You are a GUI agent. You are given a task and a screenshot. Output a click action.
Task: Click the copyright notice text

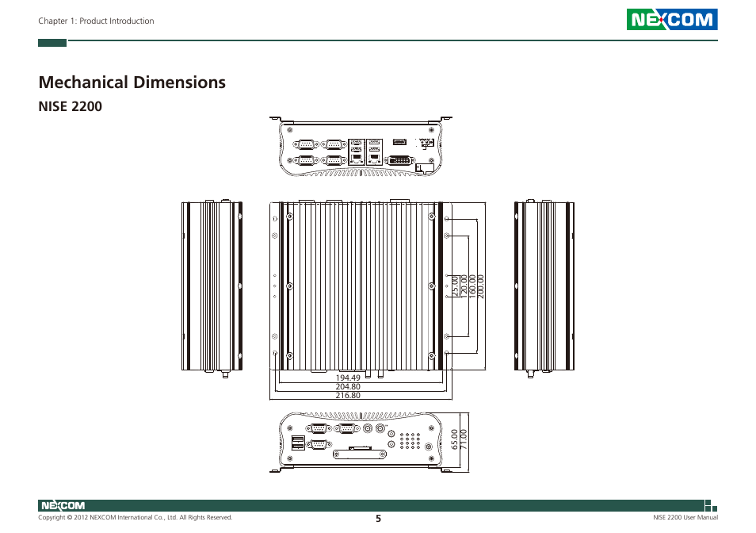click(135, 518)
